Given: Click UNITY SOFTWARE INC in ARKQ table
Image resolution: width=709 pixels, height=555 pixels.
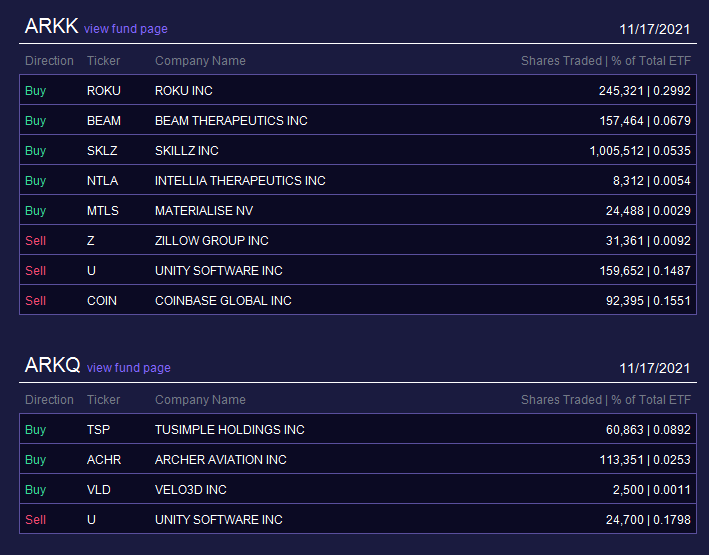Looking at the screenshot, I should coord(219,520).
